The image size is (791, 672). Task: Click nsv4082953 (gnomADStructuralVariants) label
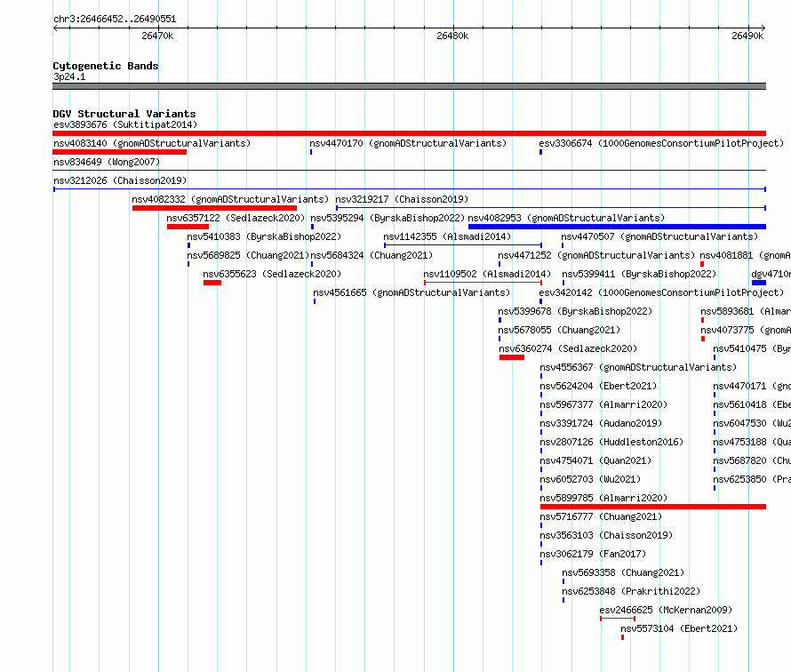pos(566,218)
